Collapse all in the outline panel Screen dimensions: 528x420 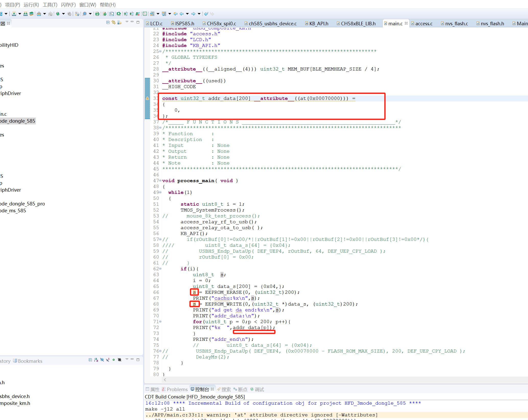pos(90,360)
